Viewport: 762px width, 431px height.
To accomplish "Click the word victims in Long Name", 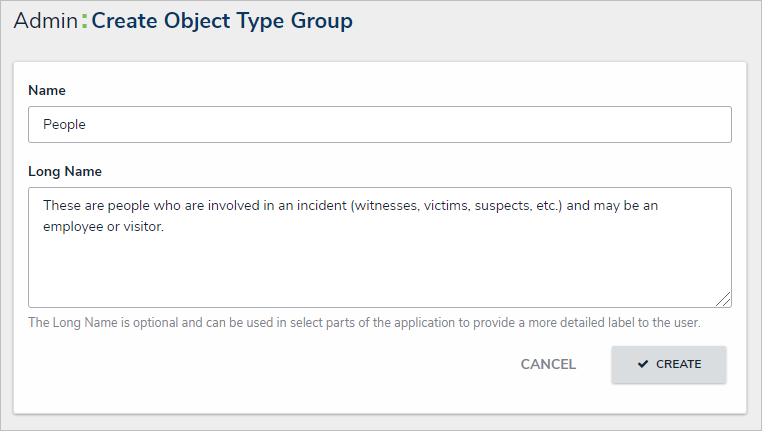I will coord(429,205).
